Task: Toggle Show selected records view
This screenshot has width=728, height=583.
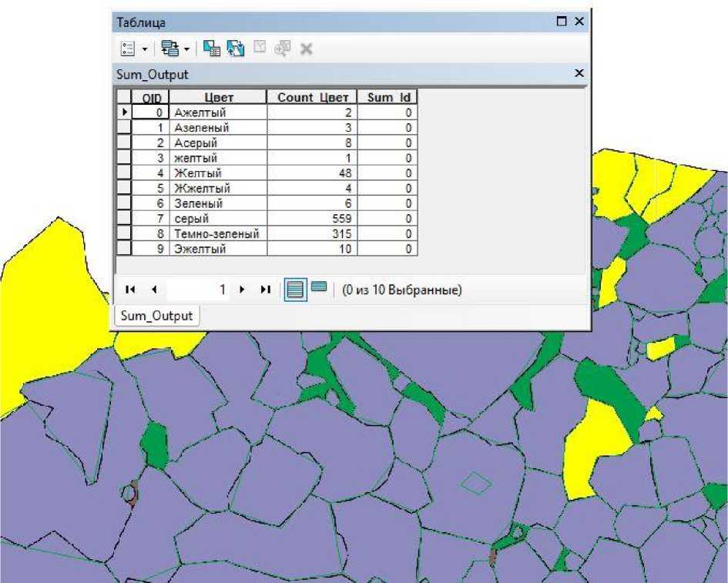Action: [x=319, y=288]
